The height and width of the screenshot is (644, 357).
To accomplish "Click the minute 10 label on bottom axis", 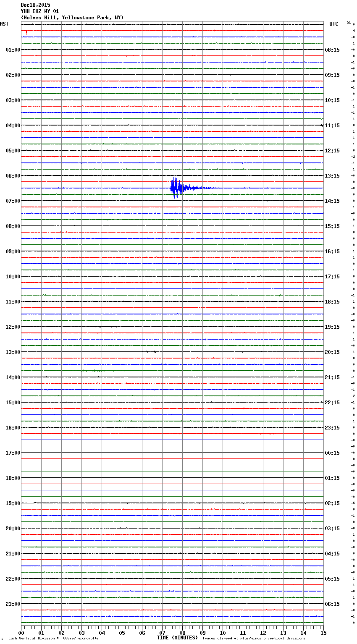I will (x=223, y=633).
